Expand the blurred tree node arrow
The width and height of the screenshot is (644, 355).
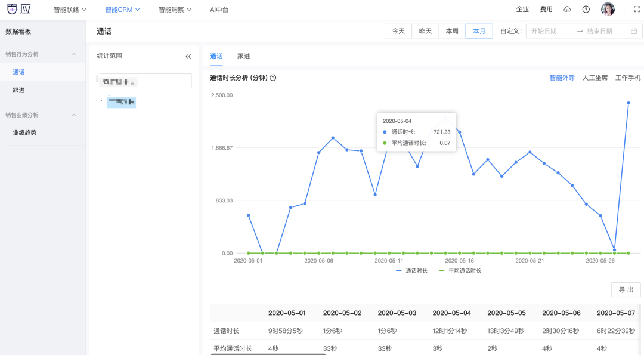[101, 101]
